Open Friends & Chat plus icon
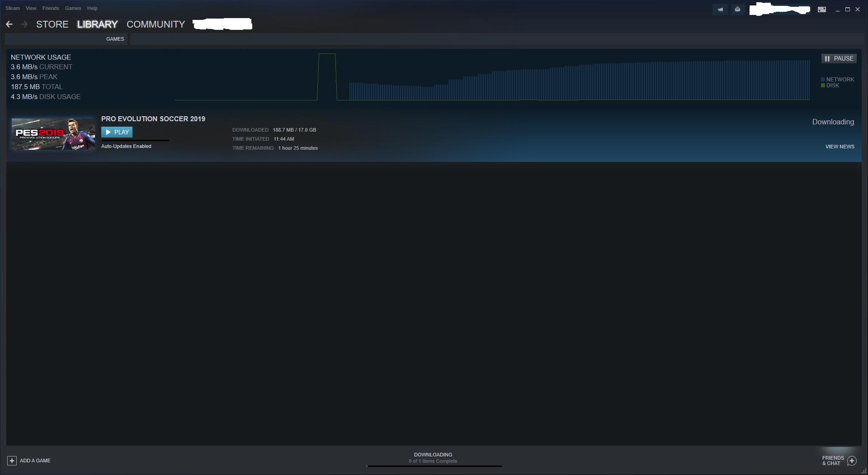The image size is (868, 475). point(852,461)
